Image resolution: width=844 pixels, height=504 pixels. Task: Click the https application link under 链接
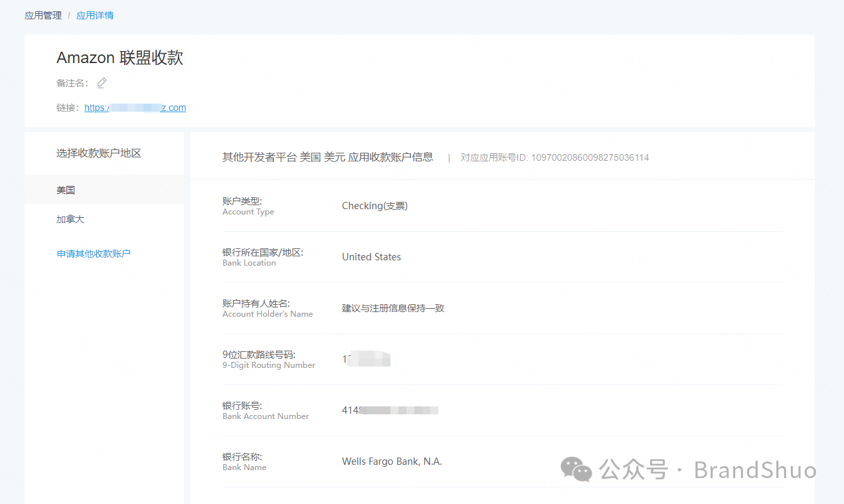tap(135, 107)
